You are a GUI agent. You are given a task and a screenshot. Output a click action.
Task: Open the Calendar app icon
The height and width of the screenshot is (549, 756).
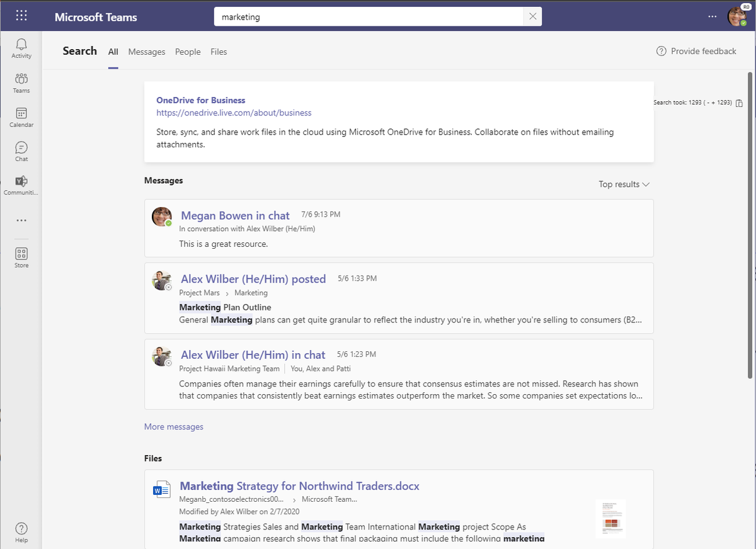pos(21,117)
